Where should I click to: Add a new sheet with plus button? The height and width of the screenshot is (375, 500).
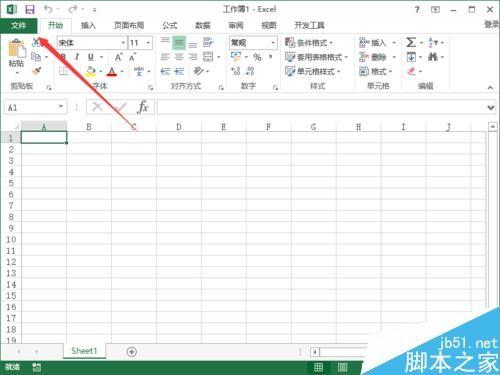[x=132, y=352]
